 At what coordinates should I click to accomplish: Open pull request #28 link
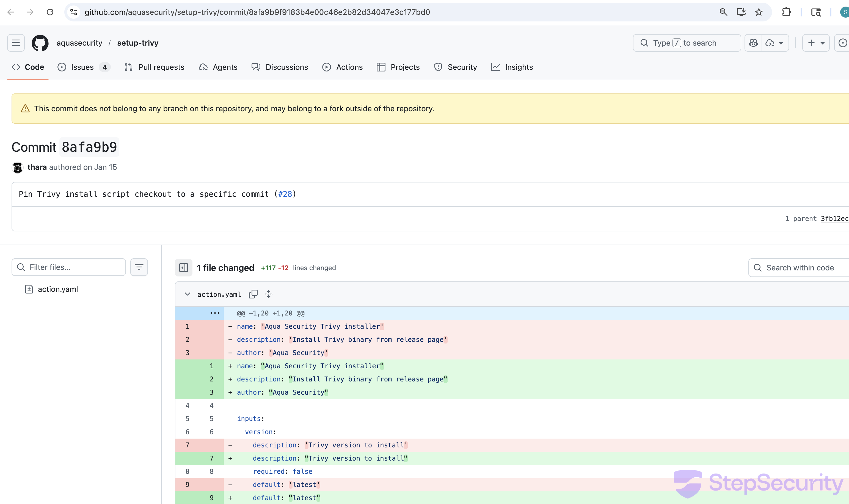click(x=285, y=194)
